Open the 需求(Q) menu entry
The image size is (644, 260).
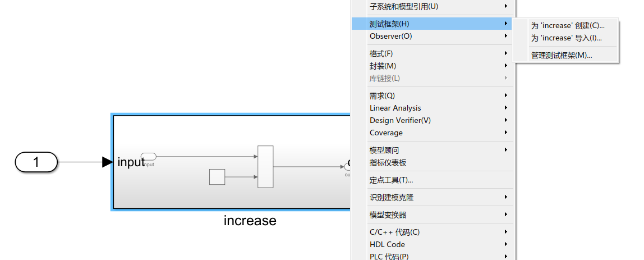pos(382,96)
